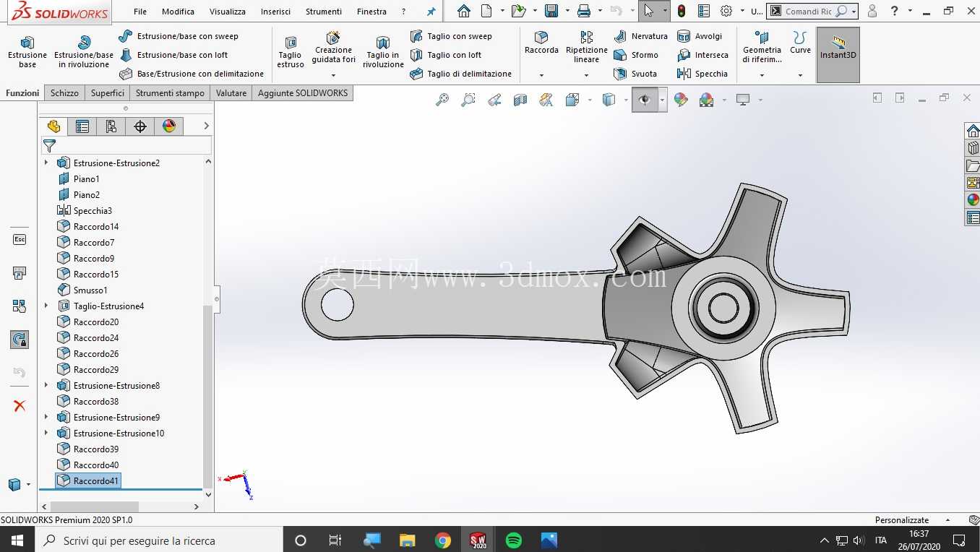
Task: Toggle Instant3D mode
Action: (838, 55)
